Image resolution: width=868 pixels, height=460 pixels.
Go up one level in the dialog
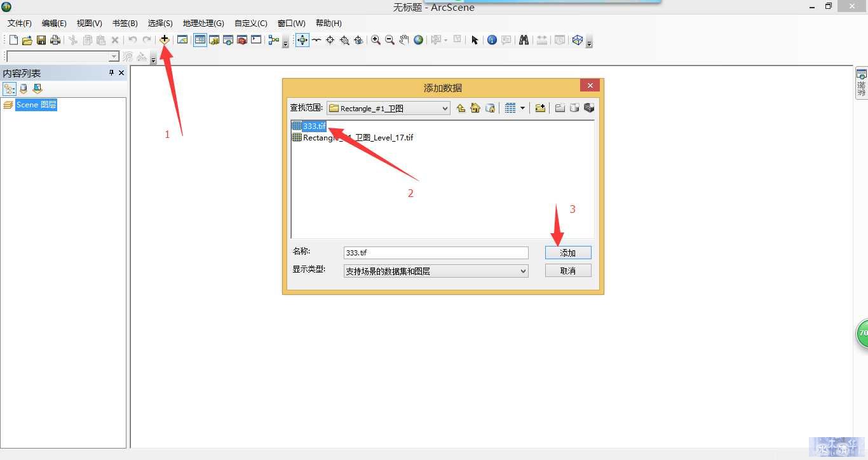(x=461, y=108)
